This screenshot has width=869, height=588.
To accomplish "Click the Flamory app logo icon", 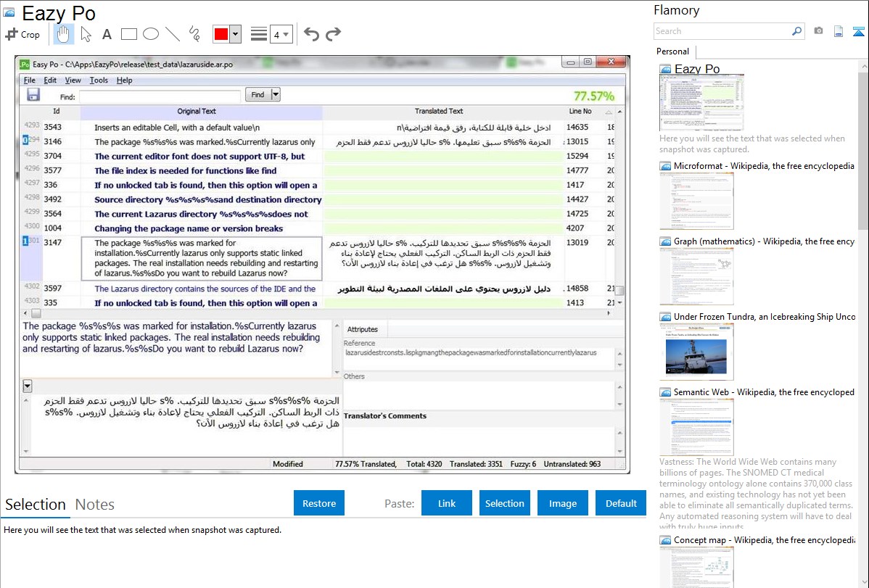I will pyautogui.click(x=9, y=12).
